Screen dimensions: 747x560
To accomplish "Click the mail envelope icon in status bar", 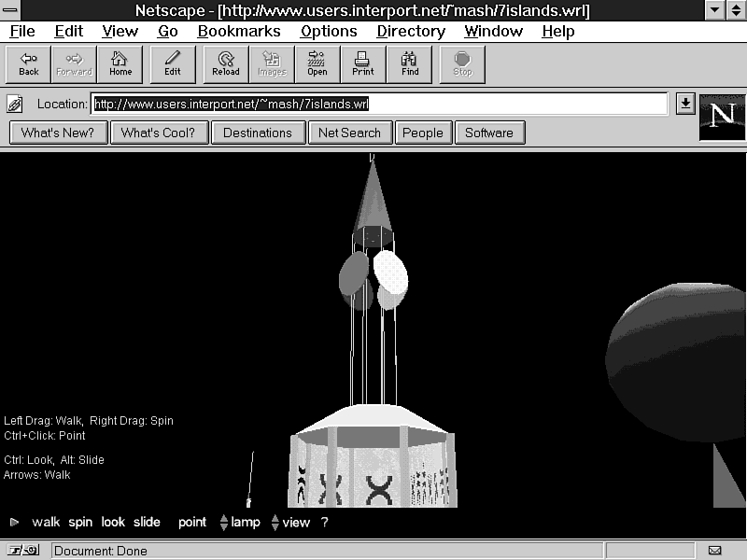I will [x=715, y=551].
